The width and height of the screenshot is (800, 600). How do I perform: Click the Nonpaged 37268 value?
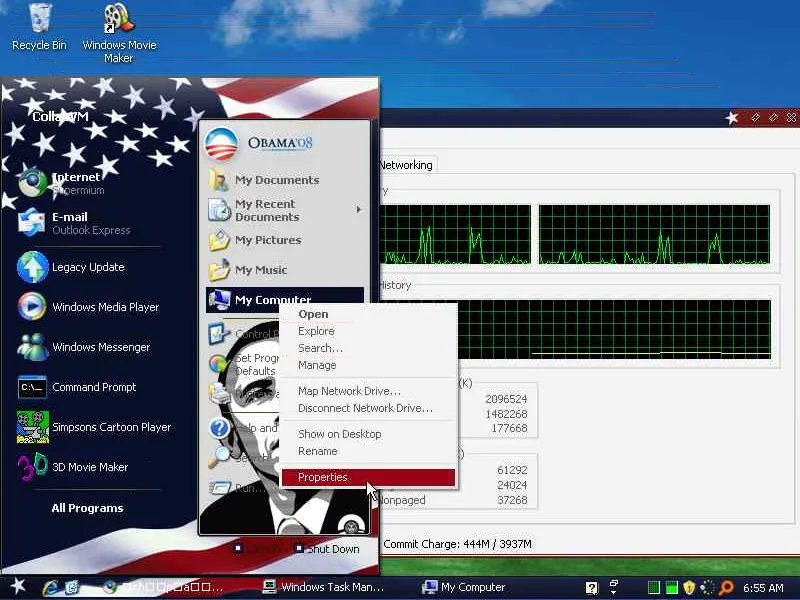click(x=512, y=500)
